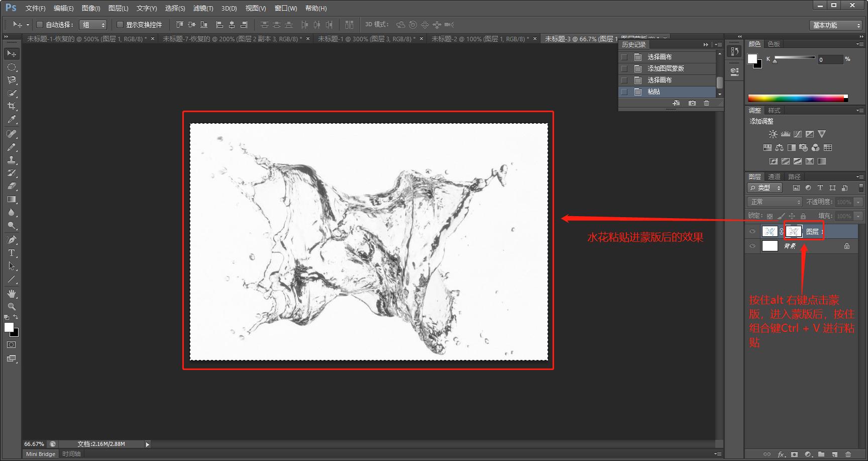868x461 pixels.
Task: Select the Eyedropper tool
Action: point(12,120)
